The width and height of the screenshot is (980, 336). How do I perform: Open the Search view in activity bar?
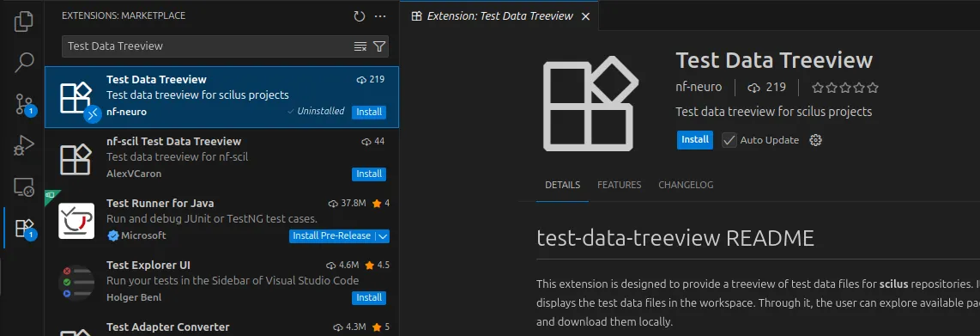pyautogui.click(x=24, y=61)
